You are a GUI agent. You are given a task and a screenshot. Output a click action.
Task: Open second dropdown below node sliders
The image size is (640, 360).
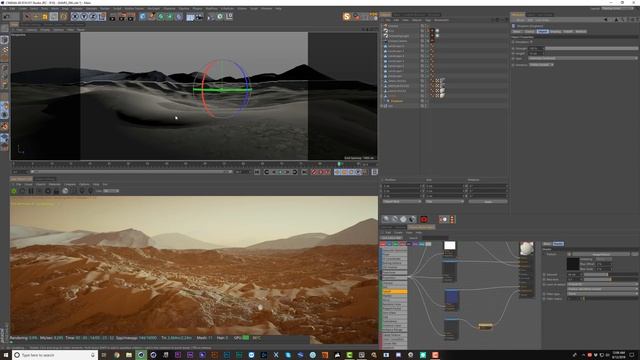[602, 289]
